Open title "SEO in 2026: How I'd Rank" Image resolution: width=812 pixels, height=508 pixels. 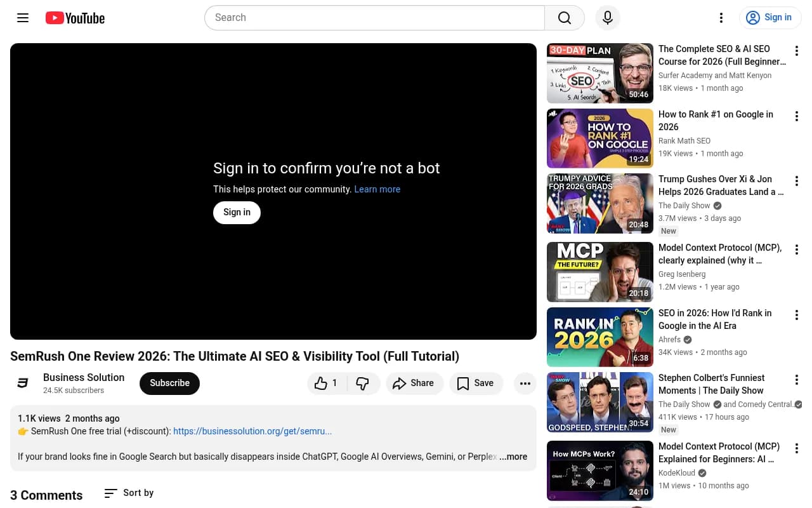(x=715, y=319)
